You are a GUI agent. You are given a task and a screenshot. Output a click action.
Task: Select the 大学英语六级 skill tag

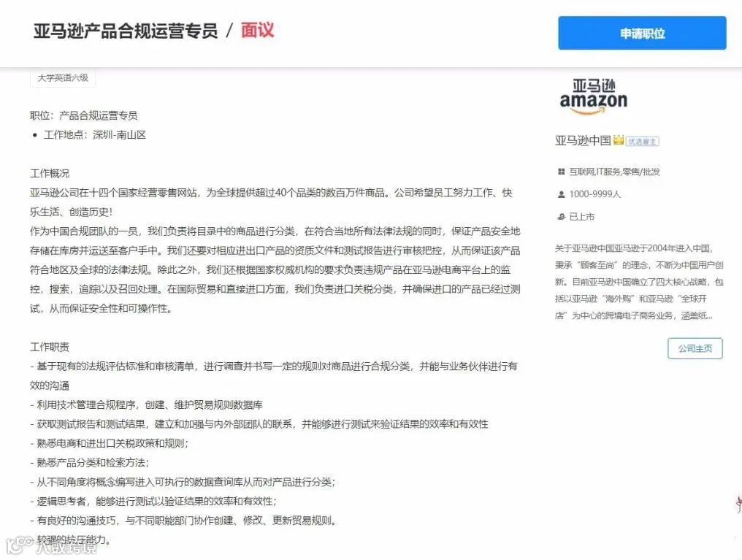62,77
